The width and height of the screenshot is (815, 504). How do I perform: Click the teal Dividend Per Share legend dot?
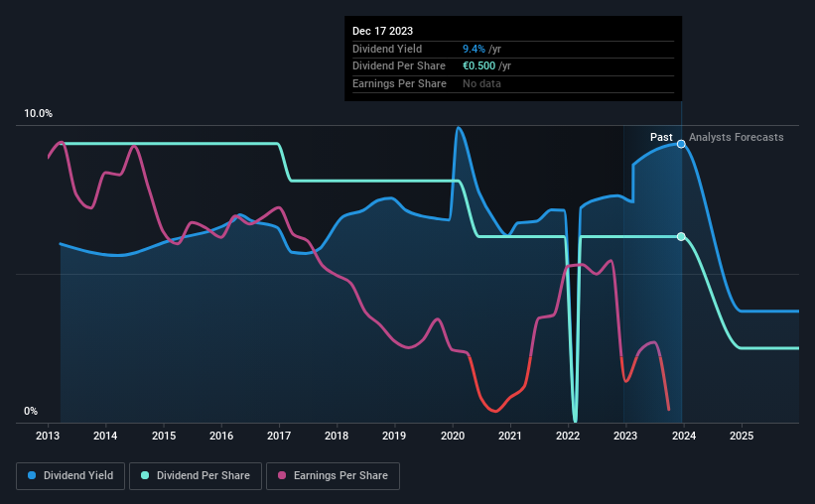tap(145, 475)
